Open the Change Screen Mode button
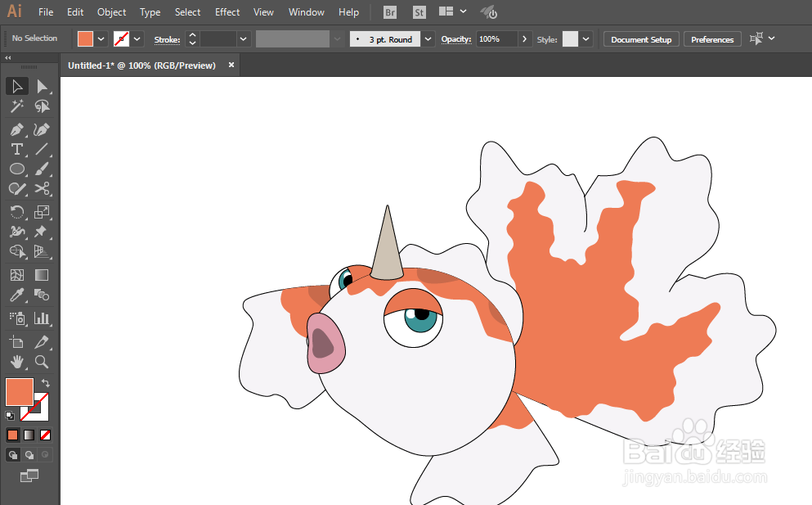The image size is (812, 505). pyautogui.click(x=29, y=475)
